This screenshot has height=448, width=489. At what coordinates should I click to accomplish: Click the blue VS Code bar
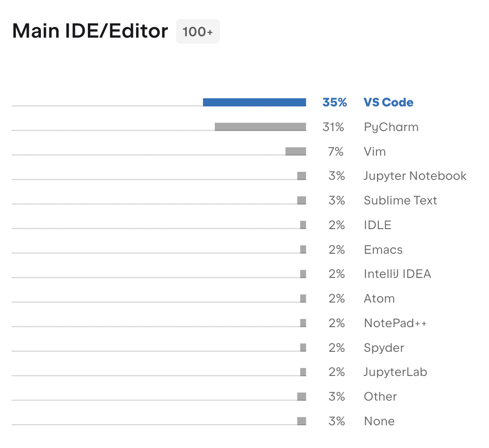coord(254,102)
